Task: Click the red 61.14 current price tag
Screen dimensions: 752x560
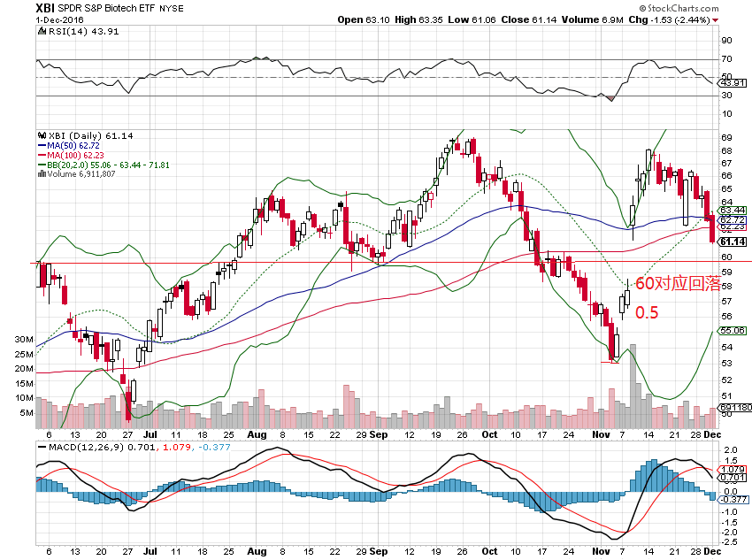Action: point(731,242)
